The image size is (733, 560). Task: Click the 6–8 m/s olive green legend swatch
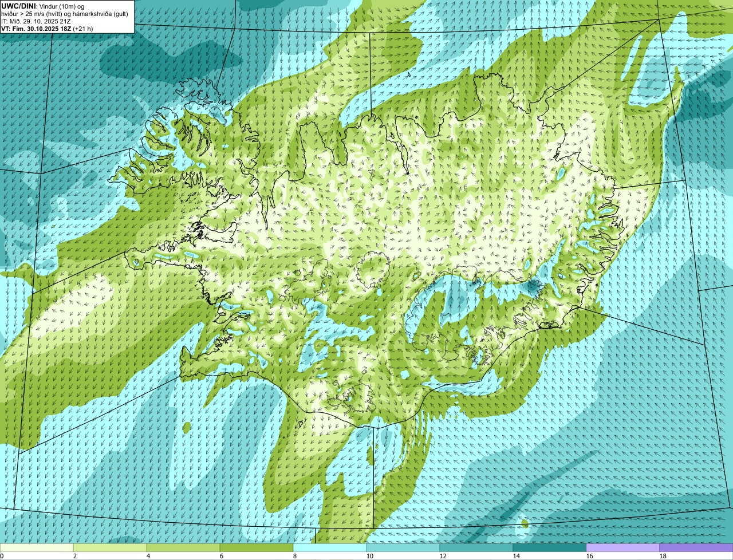(257, 548)
